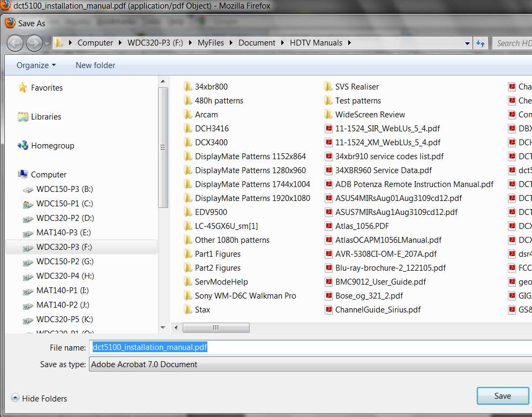532x417 pixels.
Task: Create a New folder
Action: click(x=95, y=65)
